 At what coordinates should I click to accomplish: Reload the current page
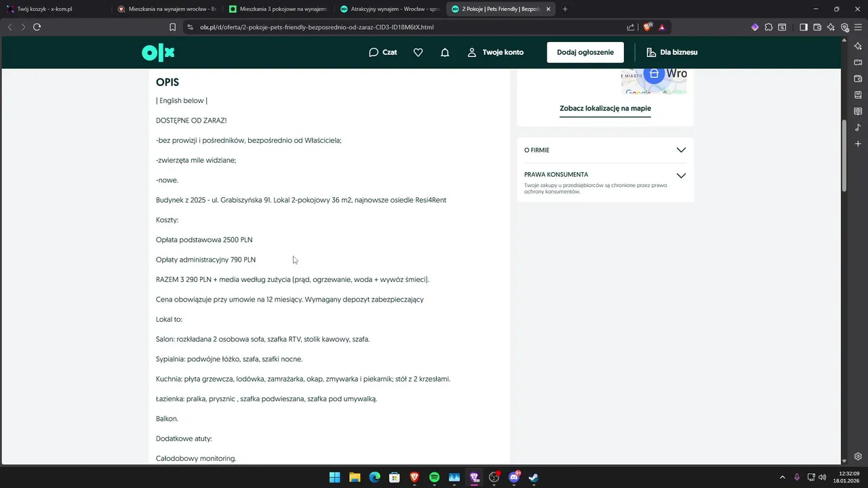pyautogui.click(x=37, y=27)
